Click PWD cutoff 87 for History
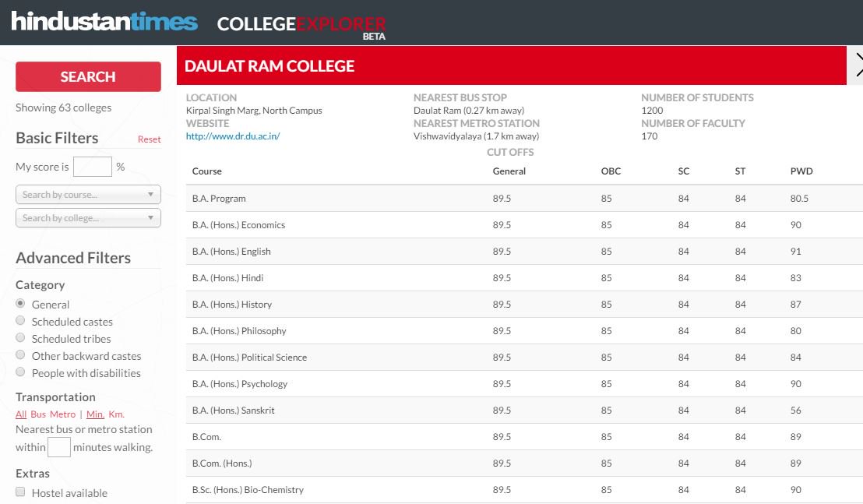863x504 pixels. (796, 305)
